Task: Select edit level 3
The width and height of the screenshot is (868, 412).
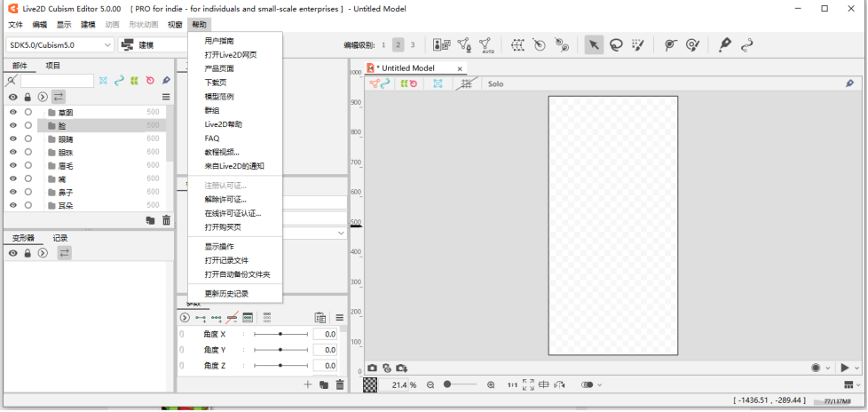Action: coord(413,45)
